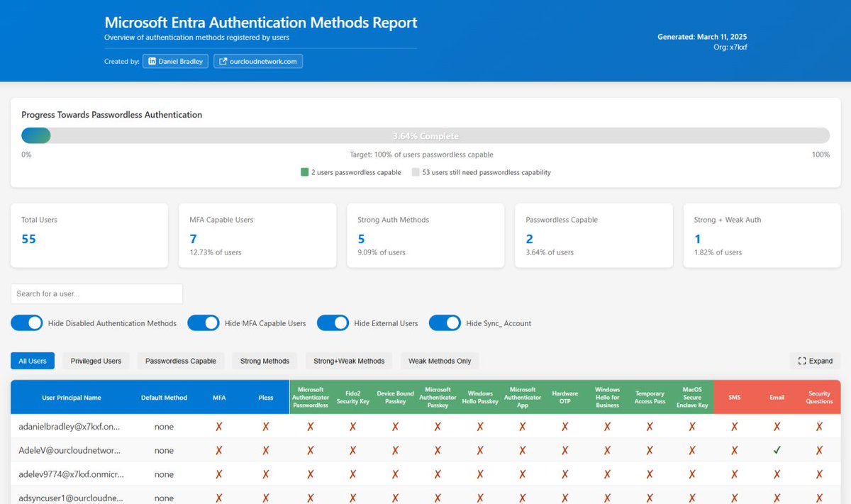Click green legend swatch for passwordless capable
Image resolution: width=851 pixels, height=504 pixels.
click(x=304, y=172)
